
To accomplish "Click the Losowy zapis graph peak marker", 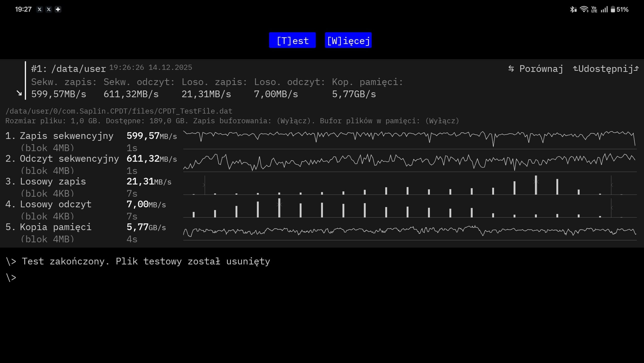I will (536, 182).
